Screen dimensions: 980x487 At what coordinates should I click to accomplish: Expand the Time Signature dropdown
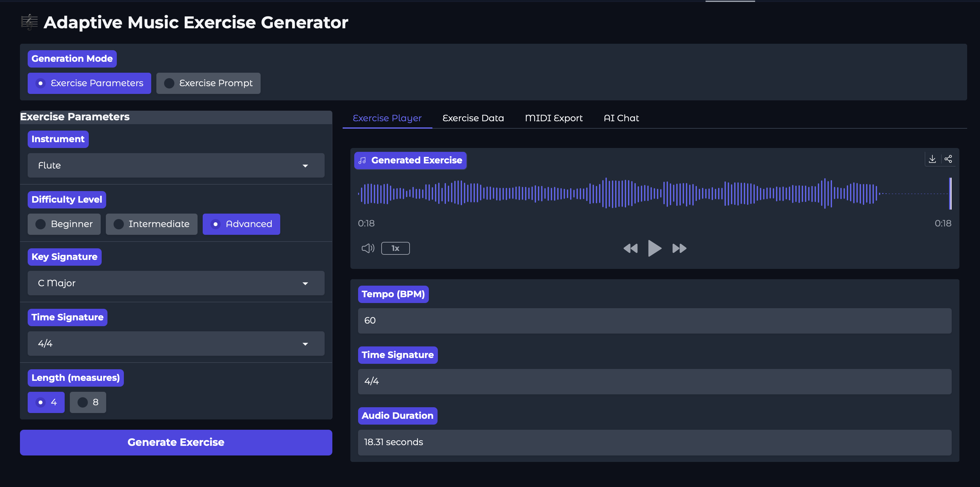click(x=176, y=344)
